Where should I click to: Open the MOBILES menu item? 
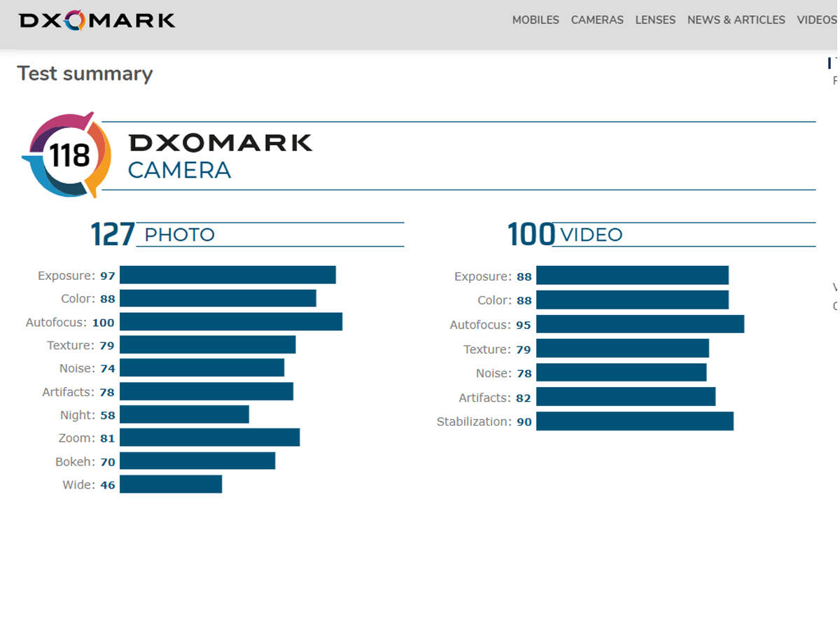tap(535, 20)
